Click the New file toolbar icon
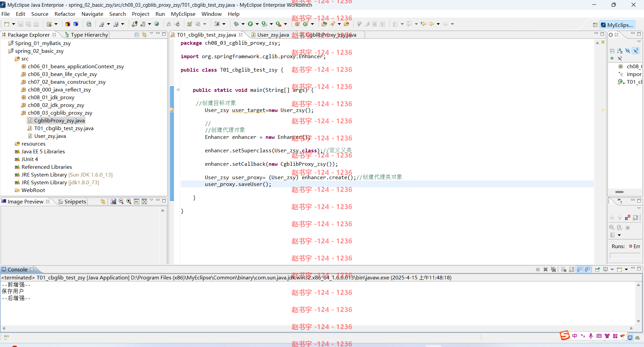 click(x=7, y=24)
